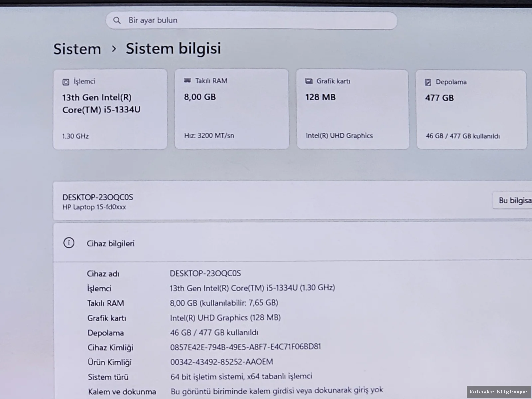Image resolution: width=532 pixels, height=399 pixels.
Task: Click the Cihaz bilgileri info circle icon
Action: (69, 243)
